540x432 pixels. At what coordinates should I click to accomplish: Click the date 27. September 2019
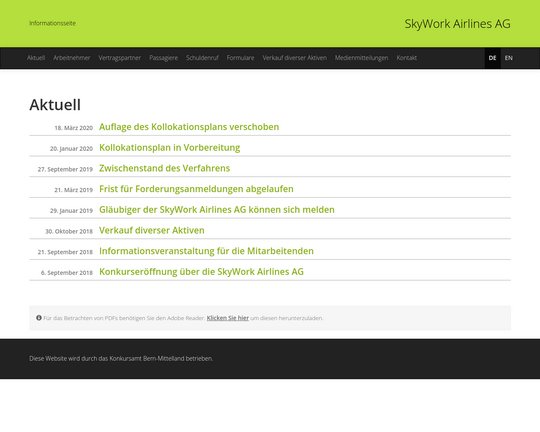coord(65,169)
